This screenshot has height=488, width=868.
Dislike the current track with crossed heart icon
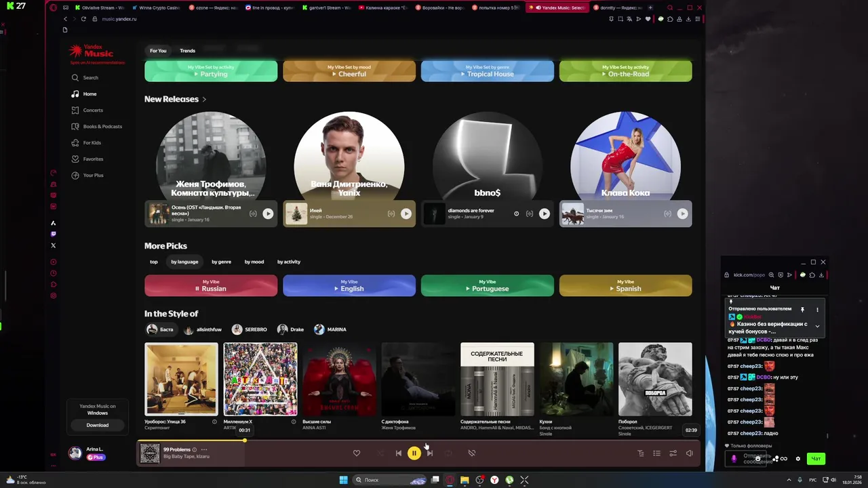(x=472, y=453)
